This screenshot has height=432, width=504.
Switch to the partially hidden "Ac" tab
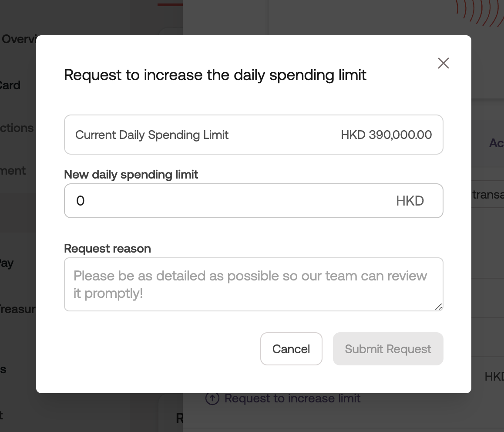(x=496, y=143)
